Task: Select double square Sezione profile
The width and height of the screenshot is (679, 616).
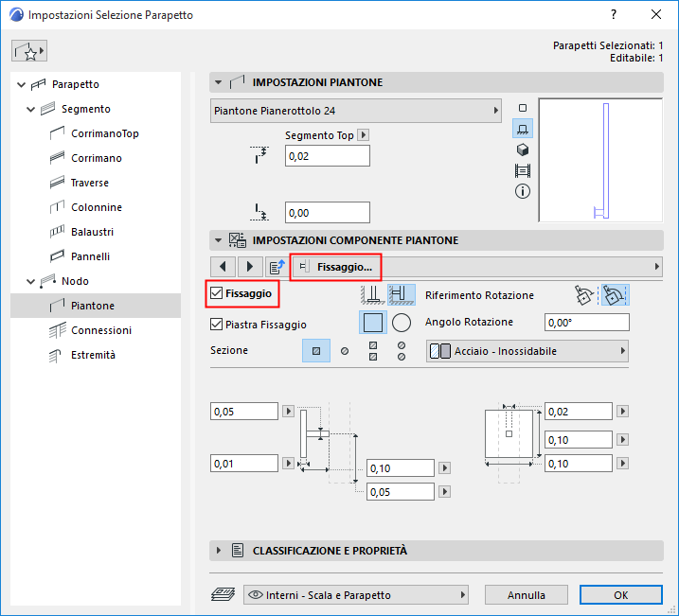Action: pos(373,351)
